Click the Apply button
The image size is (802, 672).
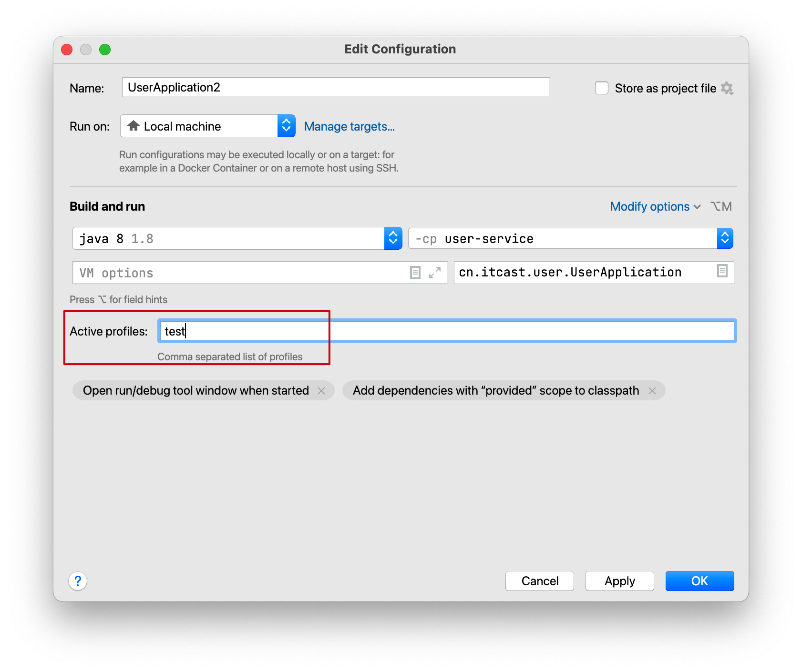click(x=620, y=581)
